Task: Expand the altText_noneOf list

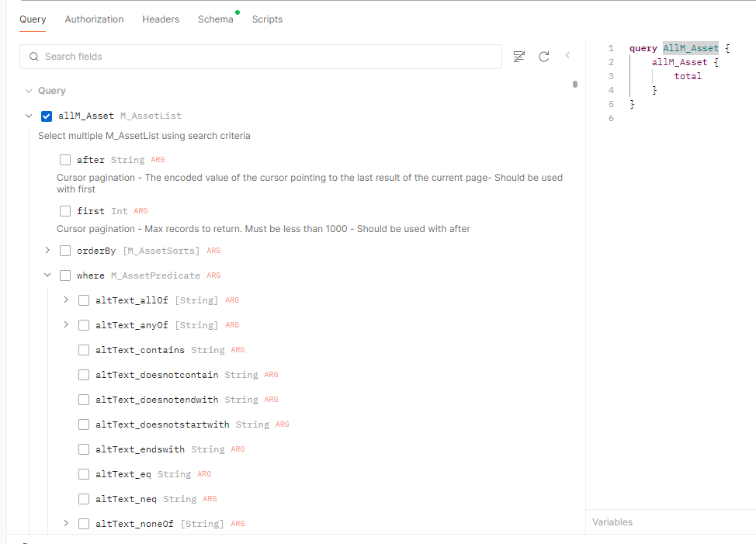Action: (x=65, y=523)
